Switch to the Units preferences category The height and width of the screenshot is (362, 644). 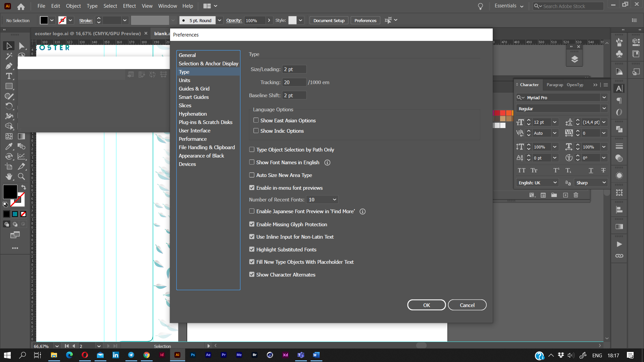coord(184,80)
